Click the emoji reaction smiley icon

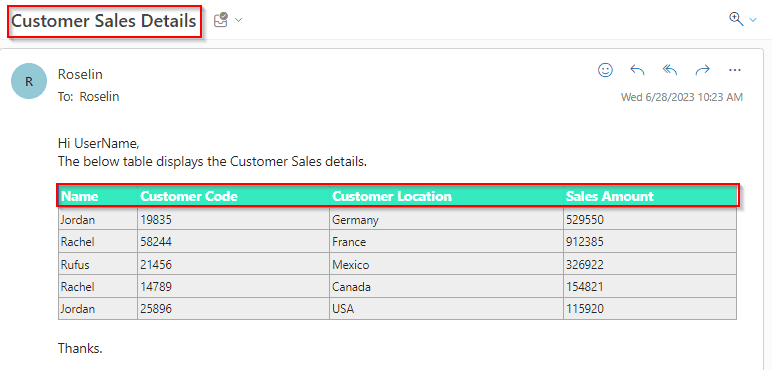point(605,70)
